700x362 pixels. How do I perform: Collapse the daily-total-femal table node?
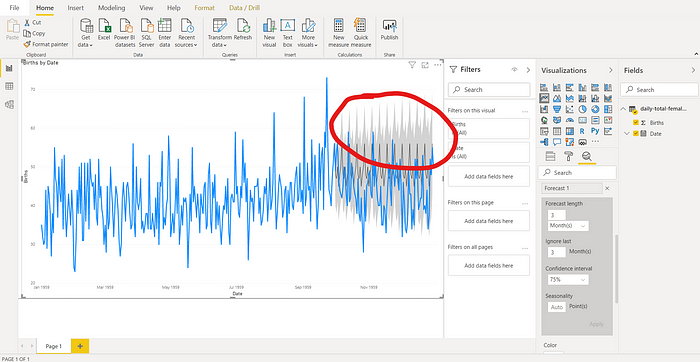tap(623, 108)
